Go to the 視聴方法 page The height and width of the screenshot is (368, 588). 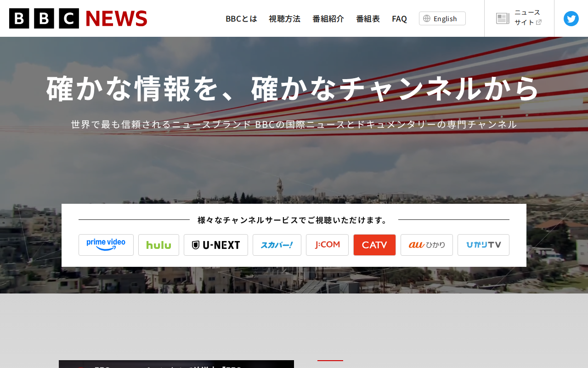tap(284, 18)
